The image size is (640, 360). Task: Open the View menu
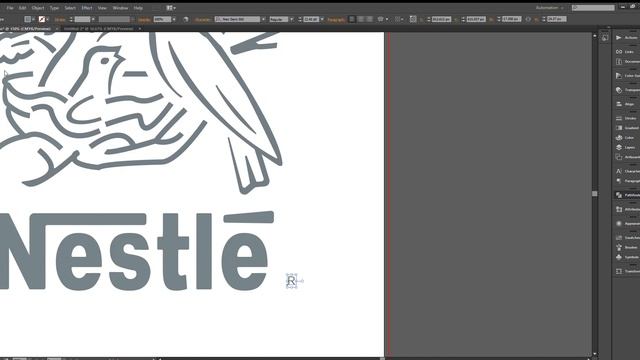102,8
